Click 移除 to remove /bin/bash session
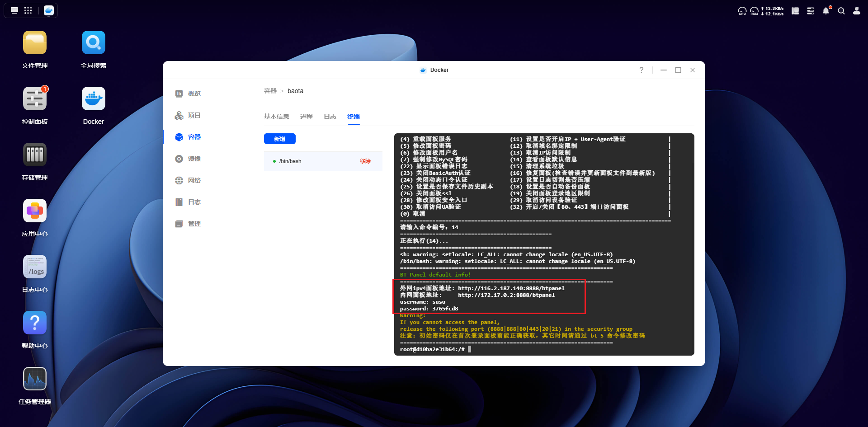This screenshot has width=868, height=427. (365, 161)
